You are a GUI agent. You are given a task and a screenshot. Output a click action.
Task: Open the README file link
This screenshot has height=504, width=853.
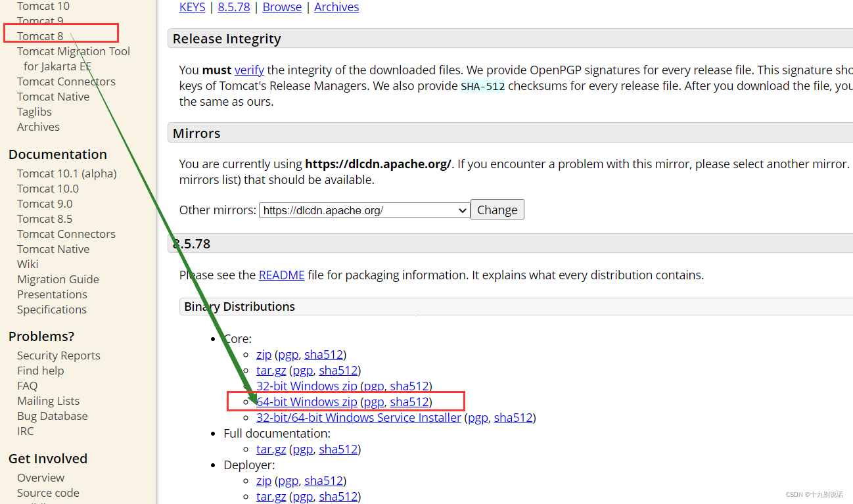pos(281,275)
